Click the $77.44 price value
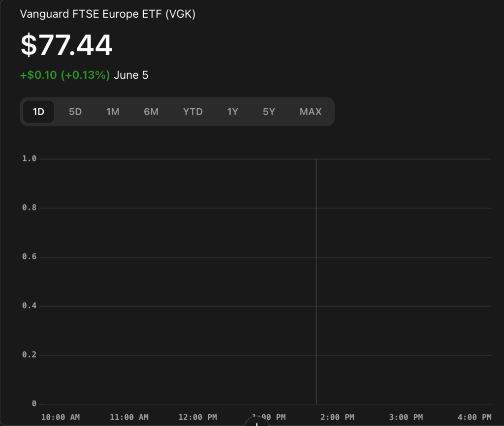The image size is (504, 426). click(x=66, y=45)
